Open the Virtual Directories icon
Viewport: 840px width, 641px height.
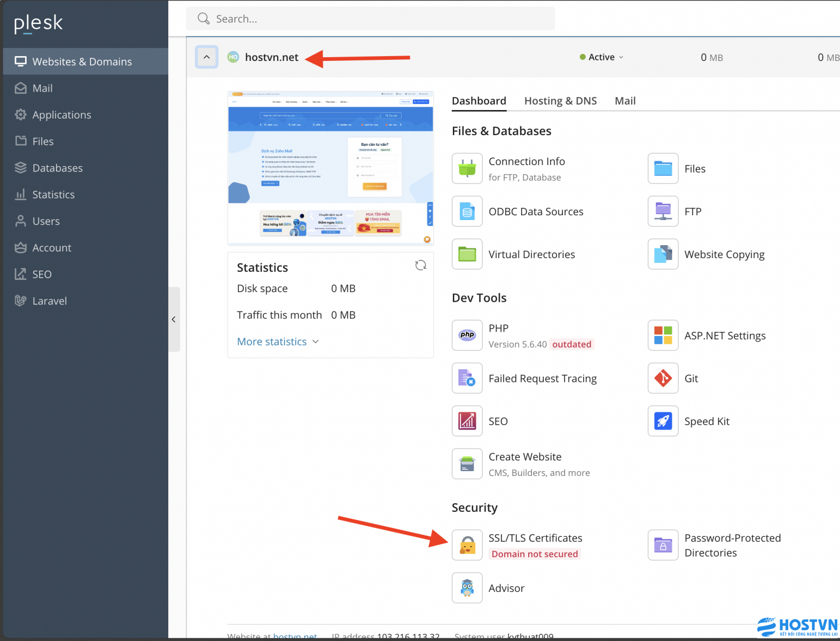467,254
